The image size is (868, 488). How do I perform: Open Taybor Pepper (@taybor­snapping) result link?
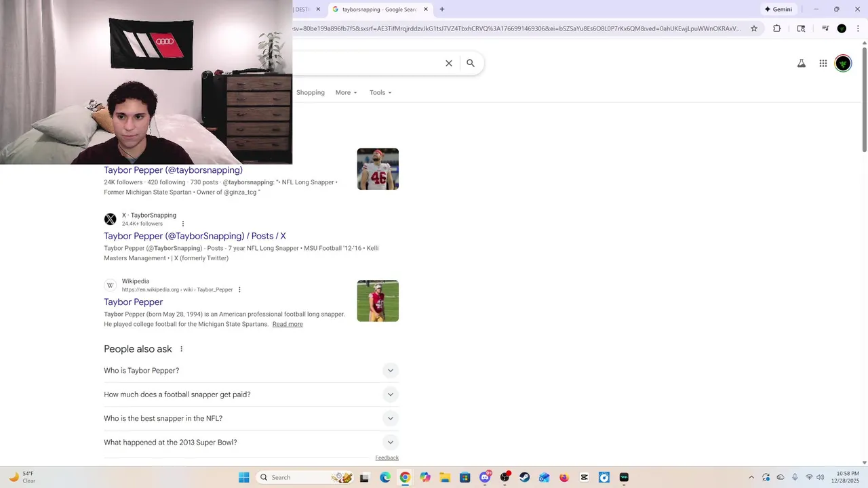pos(173,170)
